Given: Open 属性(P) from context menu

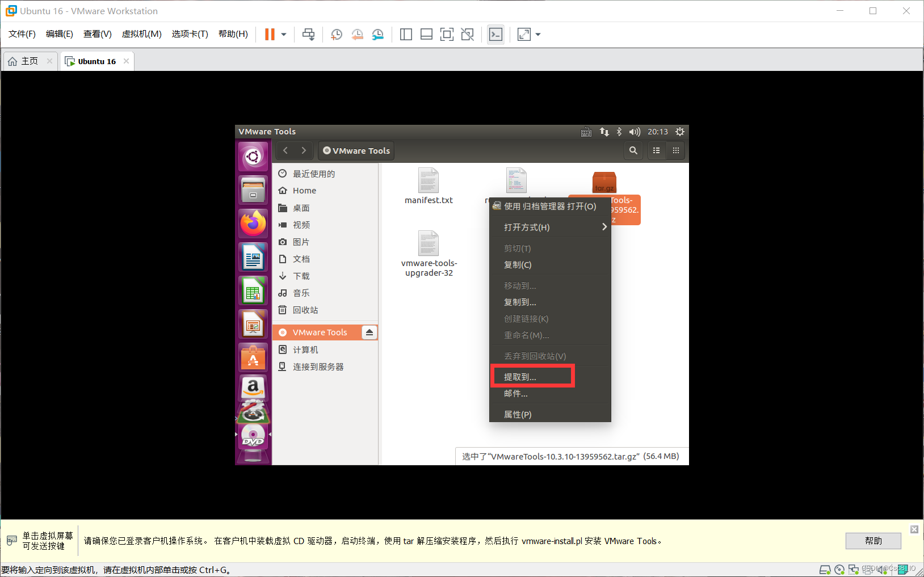Looking at the screenshot, I should pos(550,415).
